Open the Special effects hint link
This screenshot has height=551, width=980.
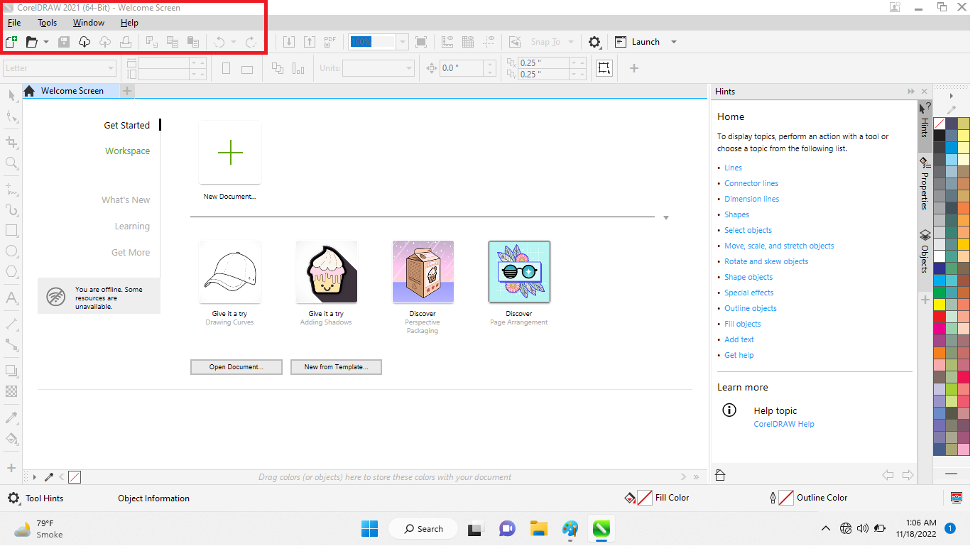(749, 293)
